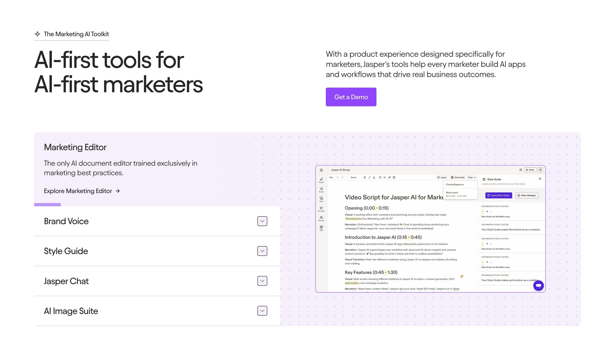615x364 pixels.
Task: Click Apply Style Guide button
Action: tap(499, 195)
